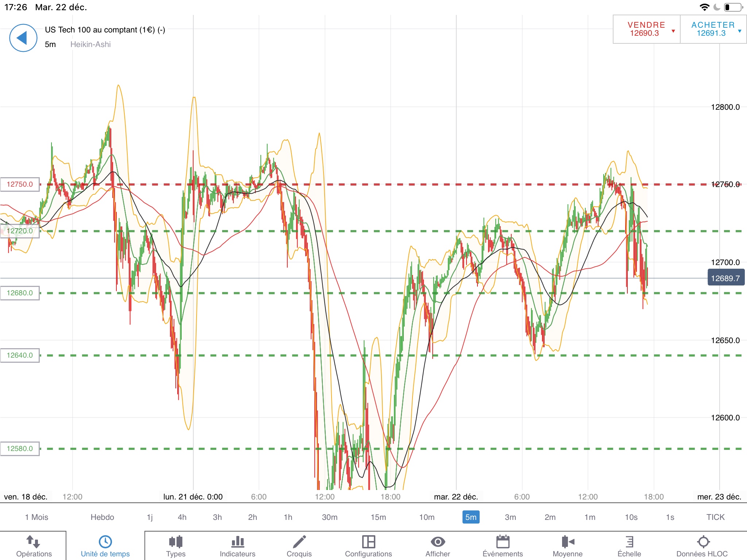747x560 pixels.
Task: Open the Types candlestick icon
Action: point(175,542)
